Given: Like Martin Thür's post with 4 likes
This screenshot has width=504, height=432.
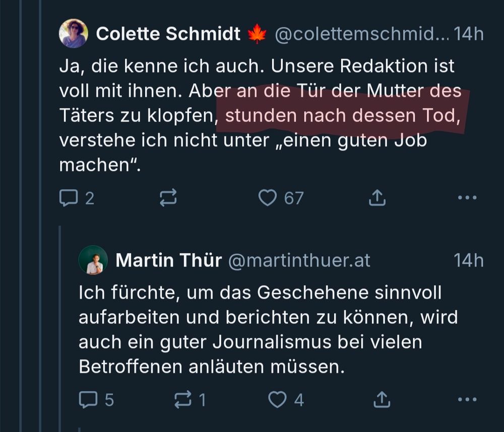Looking at the screenshot, I should tap(277, 400).
